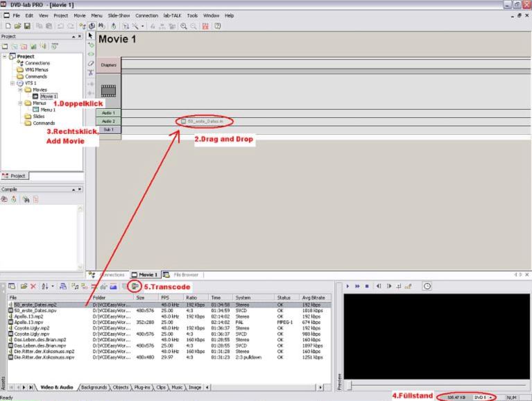Collapse the Movies folder in project tree

pyautogui.click(x=21, y=89)
